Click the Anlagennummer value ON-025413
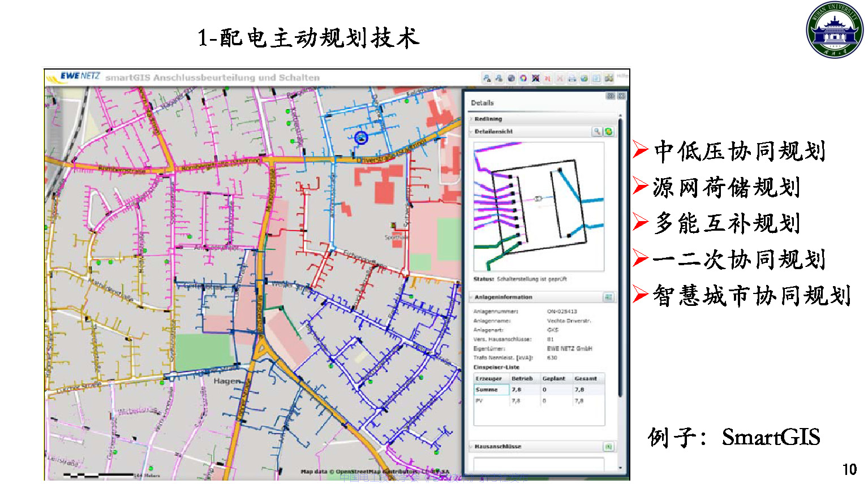 (562, 312)
